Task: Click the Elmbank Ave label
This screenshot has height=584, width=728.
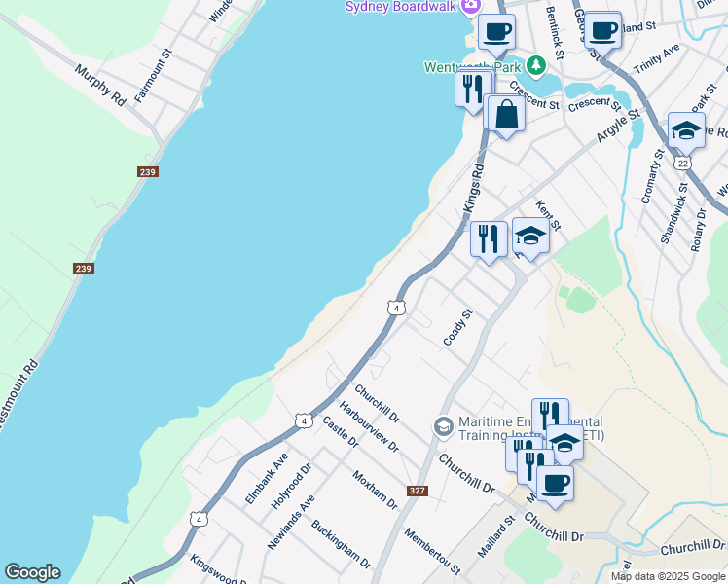Action: coord(267,479)
